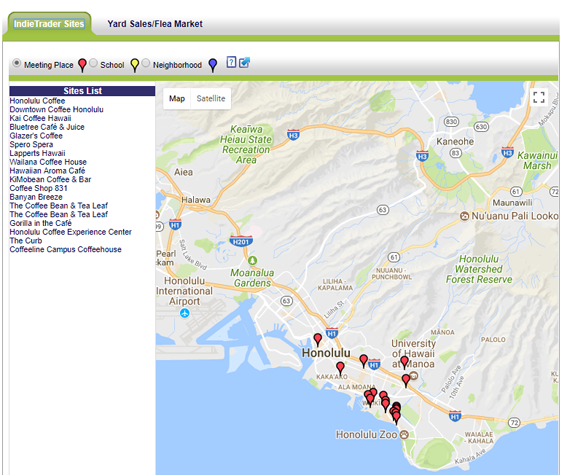Open Spero Spera link
Image resolution: width=567 pixels, height=475 pixels.
[31, 145]
